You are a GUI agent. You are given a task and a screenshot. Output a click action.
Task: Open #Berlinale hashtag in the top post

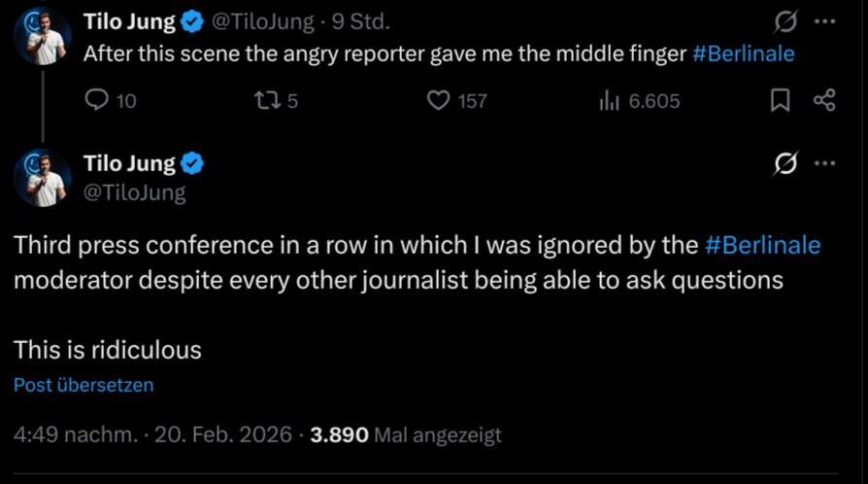tap(743, 53)
